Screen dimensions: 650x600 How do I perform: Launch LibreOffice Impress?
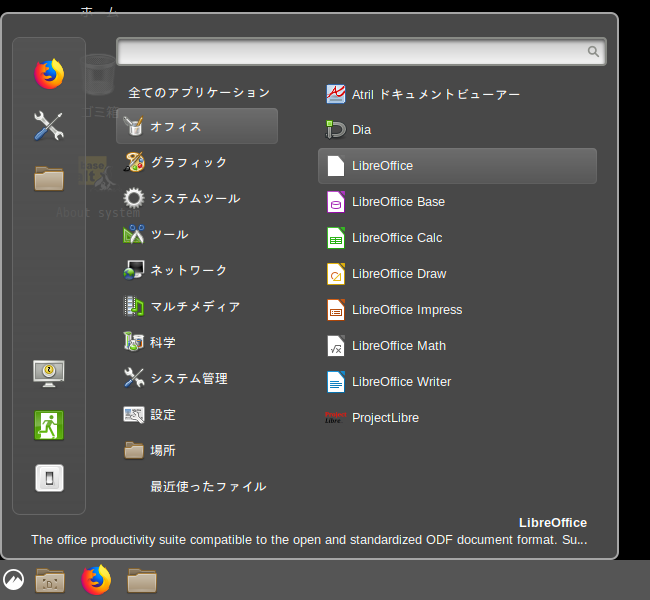(457, 310)
